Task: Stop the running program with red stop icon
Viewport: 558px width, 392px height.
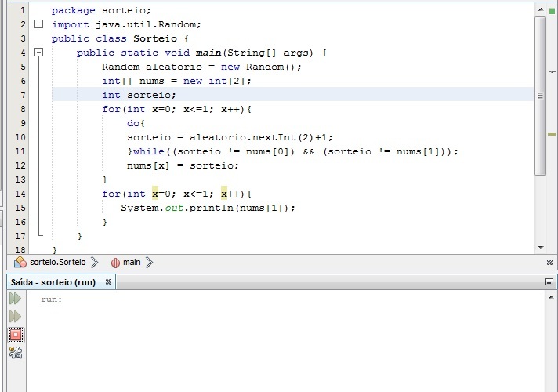Action: [x=16, y=335]
